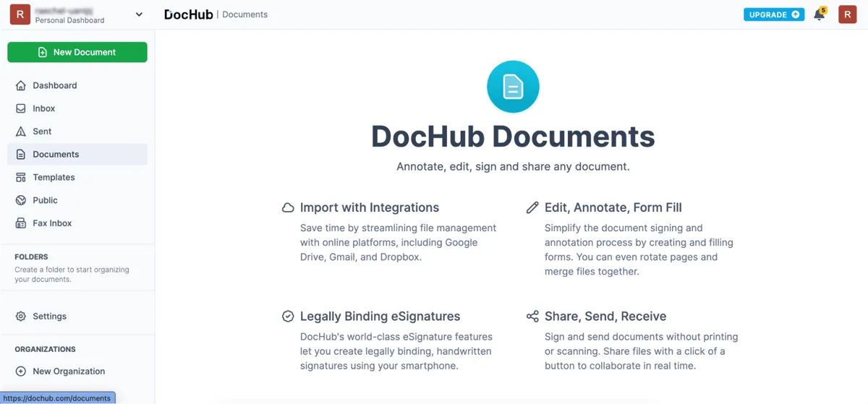Expand the Personal Dashboard account chevron
The image size is (868, 404).
click(x=139, y=14)
